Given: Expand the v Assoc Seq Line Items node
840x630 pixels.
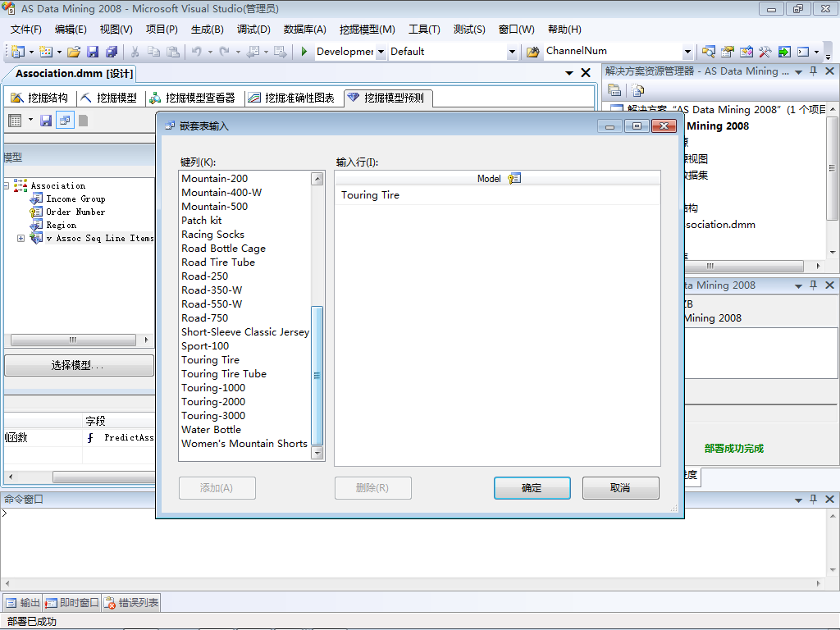Looking at the screenshot, I should 21,239.
